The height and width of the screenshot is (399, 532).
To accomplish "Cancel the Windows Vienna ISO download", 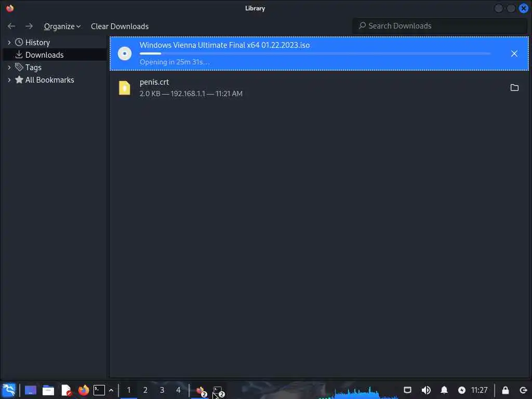I will pos(514,54).
